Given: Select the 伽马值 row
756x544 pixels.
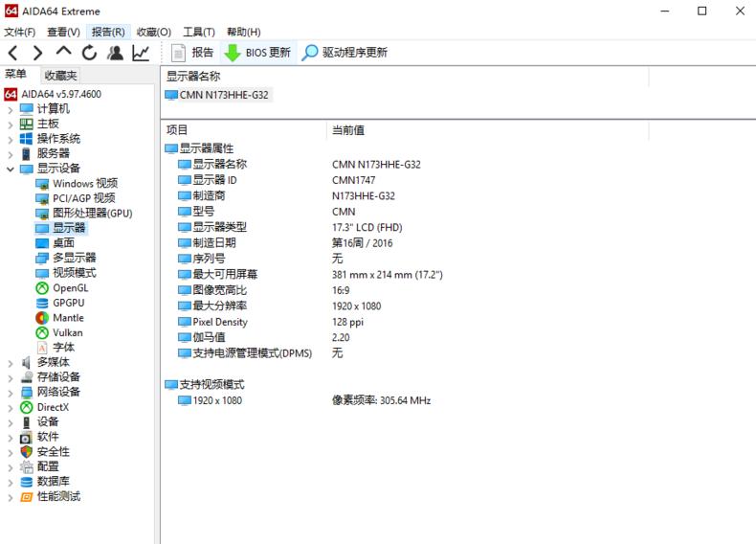Looking at the screenshot, I should coord(264,337).
